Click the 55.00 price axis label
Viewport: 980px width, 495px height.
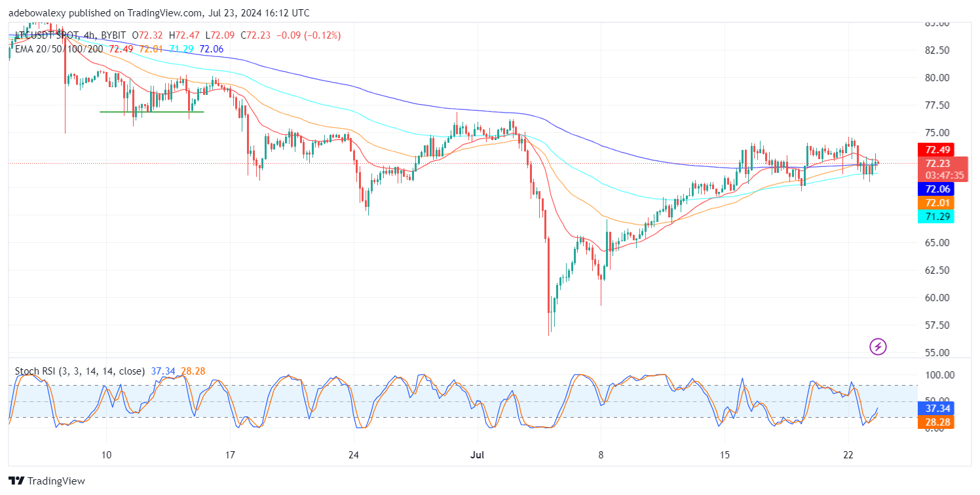pyautogui.click(x=937, y=352)
